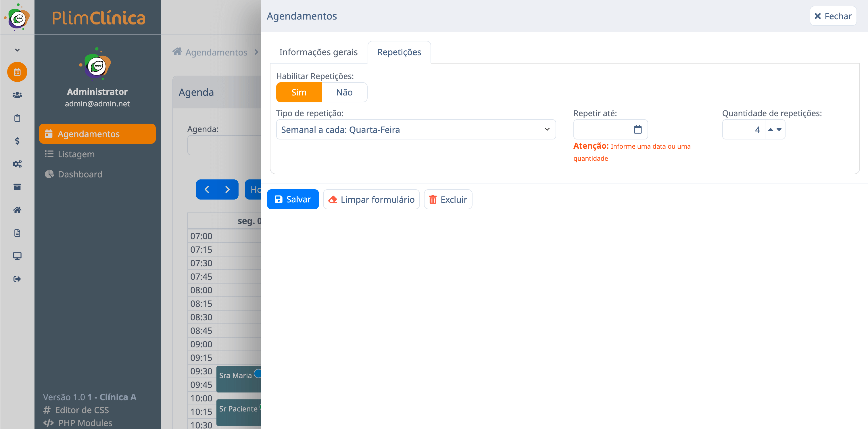The image size is (868, 429).
Task: Click Limpar formulário button
Action: (371, 199)
